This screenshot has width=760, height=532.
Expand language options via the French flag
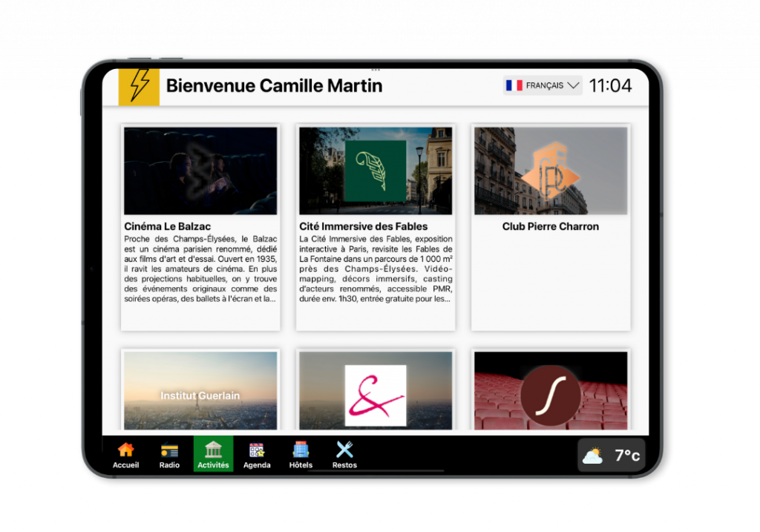coord(514,85)
